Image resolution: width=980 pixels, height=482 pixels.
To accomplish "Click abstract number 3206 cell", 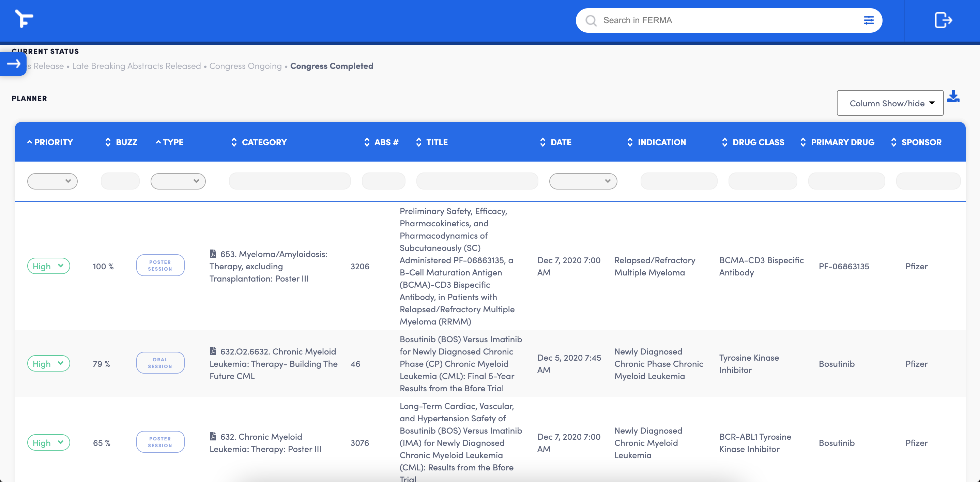I will [x=360, y=266].
